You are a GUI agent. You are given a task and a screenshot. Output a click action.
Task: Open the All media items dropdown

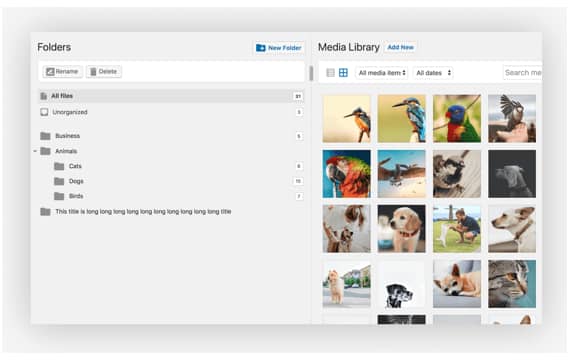click(382, 73)
